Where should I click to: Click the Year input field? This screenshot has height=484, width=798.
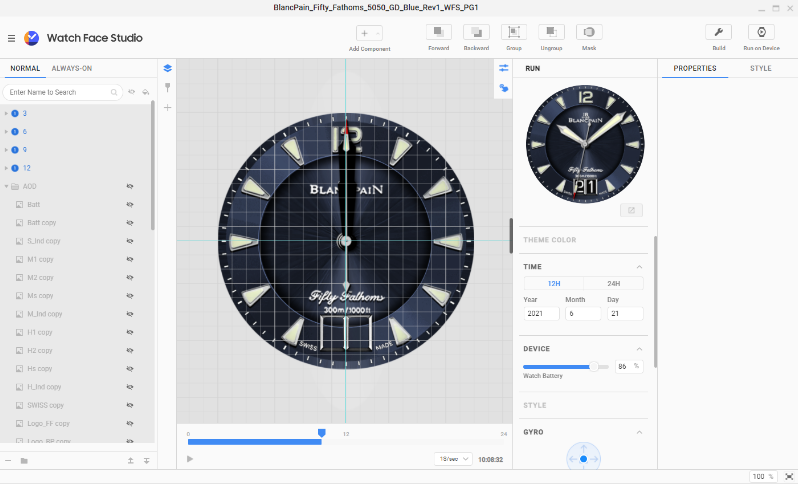point(542,314)
